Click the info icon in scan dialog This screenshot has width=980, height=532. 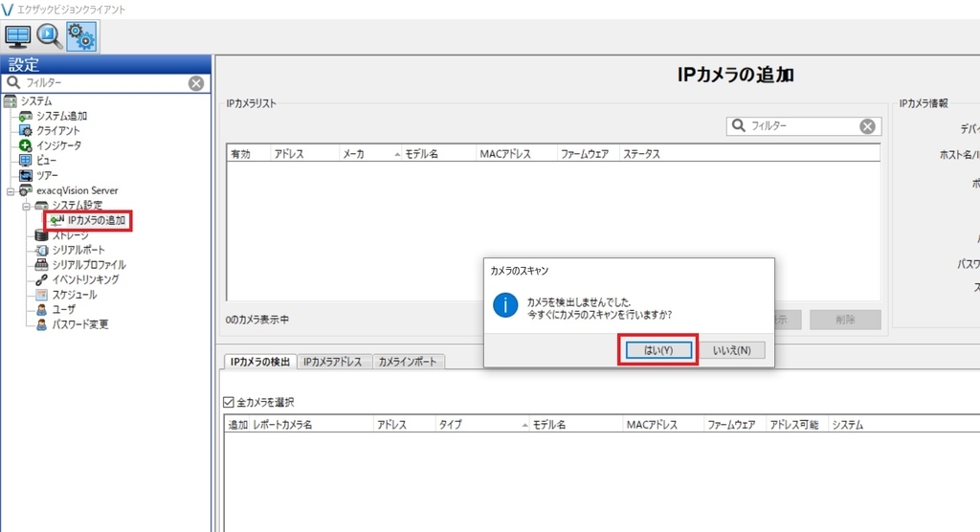pos(505,305)
